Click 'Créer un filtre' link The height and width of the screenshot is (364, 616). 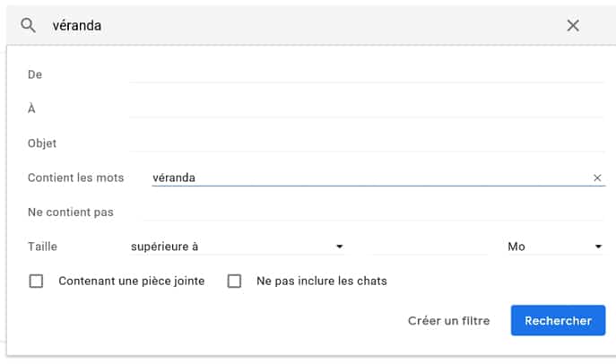[x=448, y=321]
